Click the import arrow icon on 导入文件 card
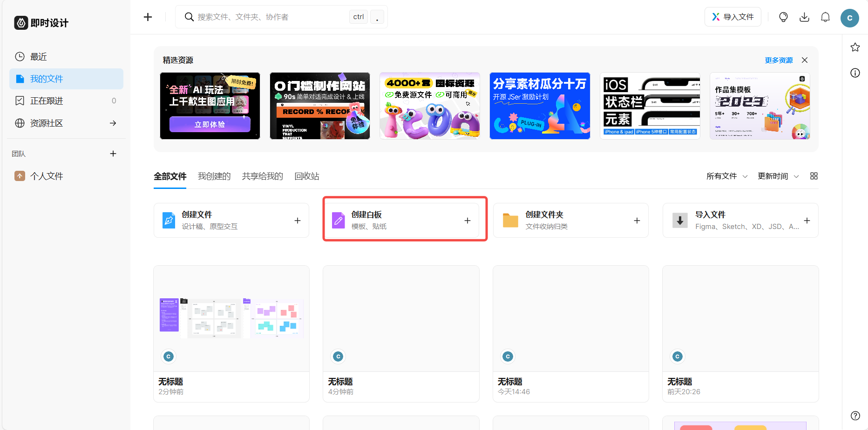868x430 pixels. click(x=680, y=220)
